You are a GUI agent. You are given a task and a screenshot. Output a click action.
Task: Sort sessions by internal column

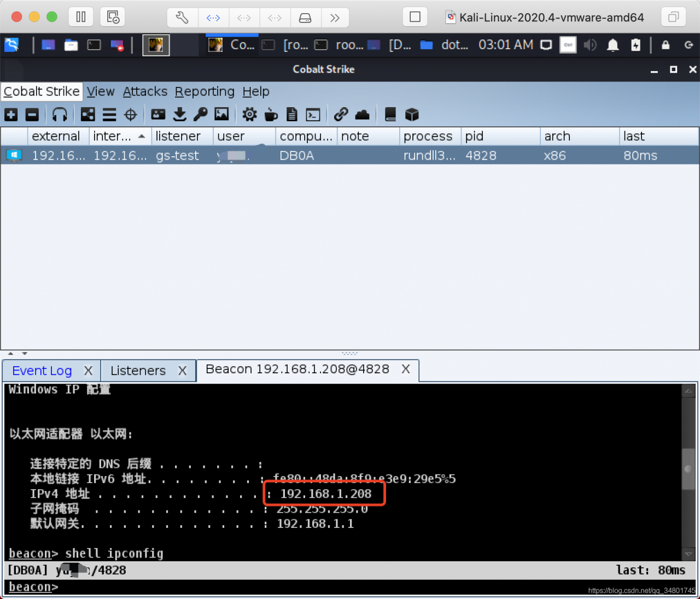[120, 136]
